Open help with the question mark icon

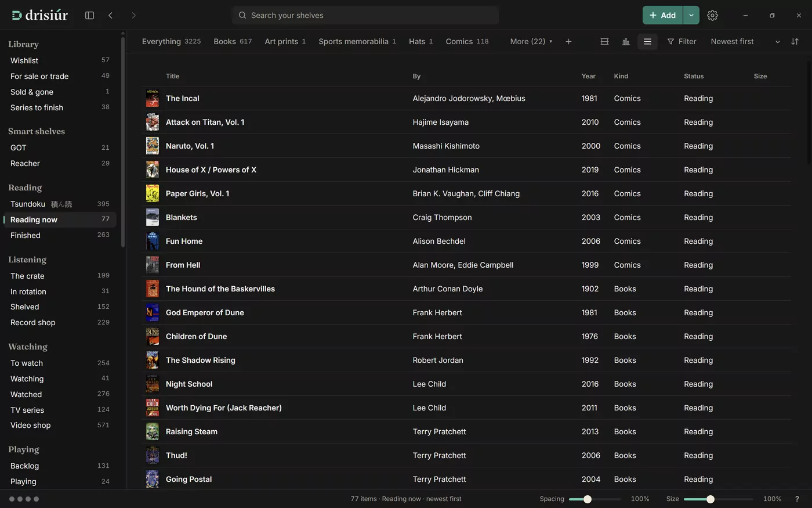pyautogui.click(x=797, y=499)
